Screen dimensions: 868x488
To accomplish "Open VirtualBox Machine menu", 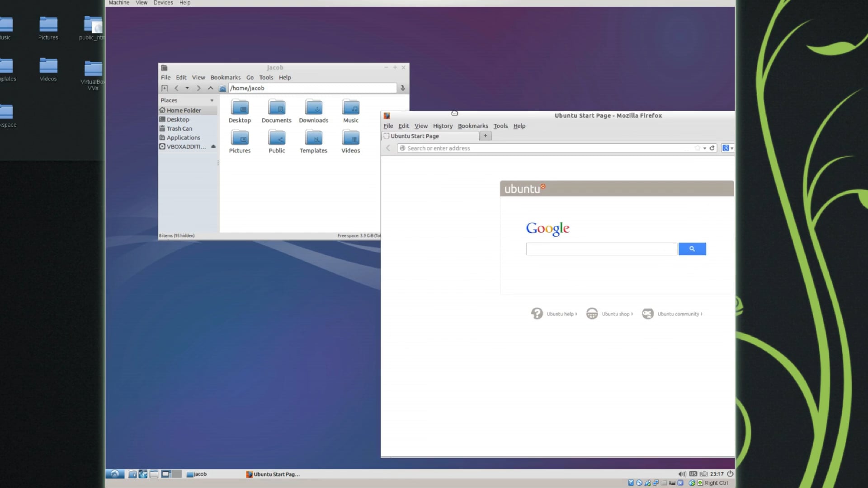I will click(119, 3).
